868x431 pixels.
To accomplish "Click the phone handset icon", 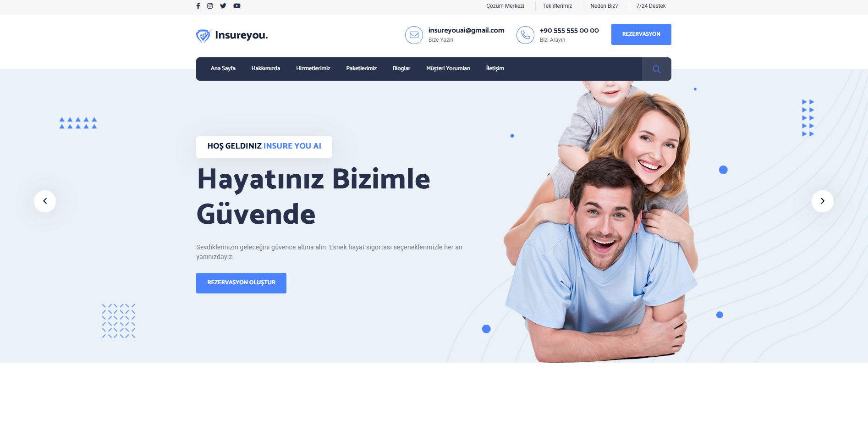I will [x=525, y=35].
